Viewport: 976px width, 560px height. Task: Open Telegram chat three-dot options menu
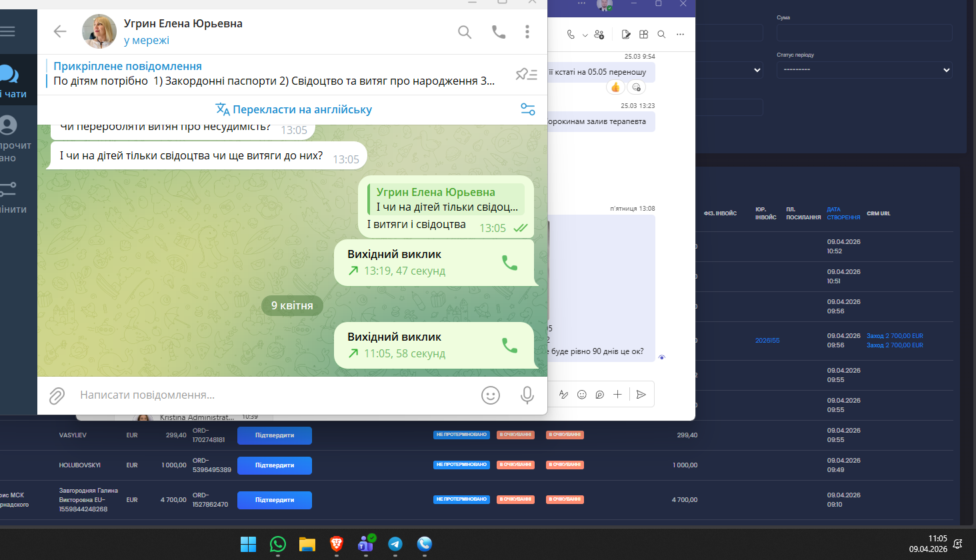pyautogui.click(x=527, y=31)
